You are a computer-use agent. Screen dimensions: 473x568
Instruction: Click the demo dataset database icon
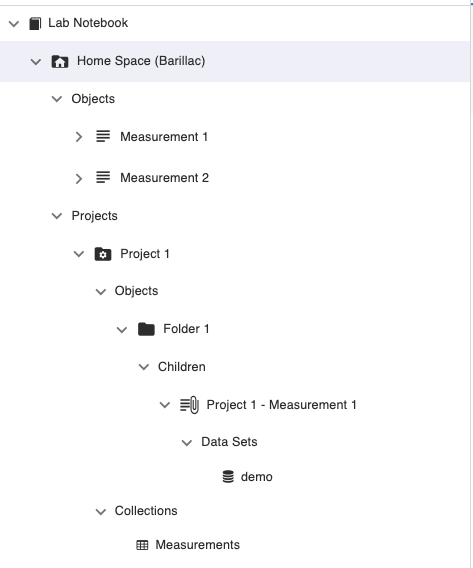click(228, 477)
